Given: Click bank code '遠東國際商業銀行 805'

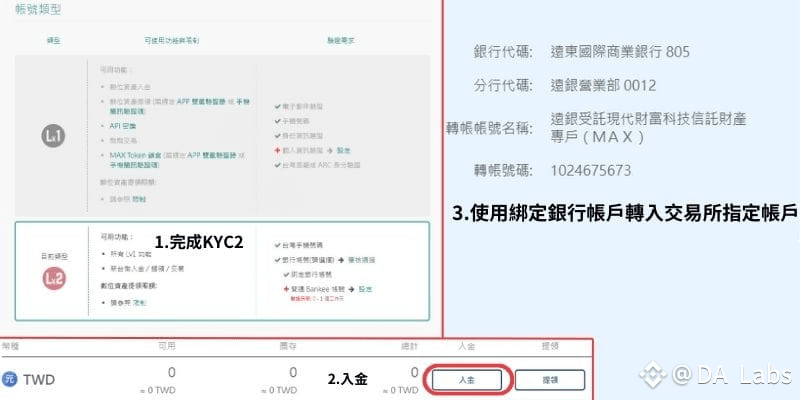Looking at the screenshot, I should click(620, 52).
